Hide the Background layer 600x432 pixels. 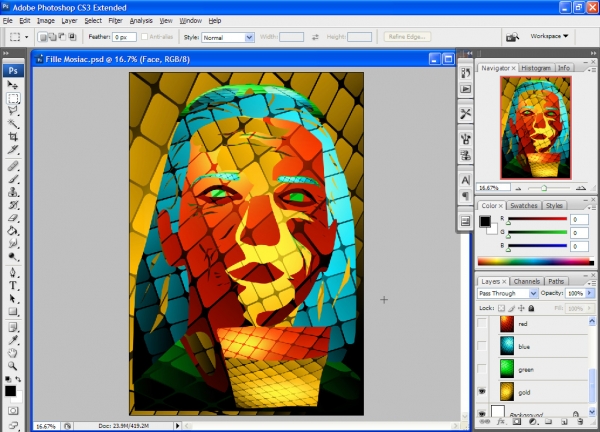pos(482,414)
